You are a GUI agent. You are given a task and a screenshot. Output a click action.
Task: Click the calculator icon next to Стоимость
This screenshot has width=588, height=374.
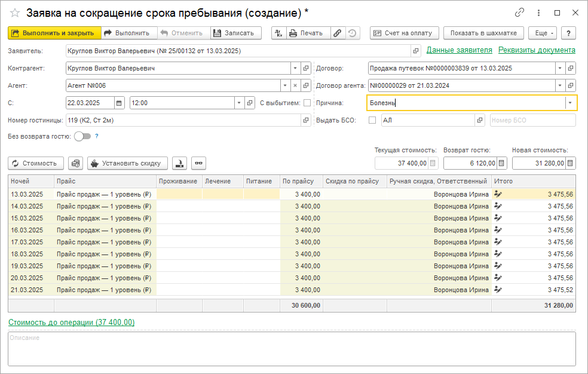click(75, 163)
